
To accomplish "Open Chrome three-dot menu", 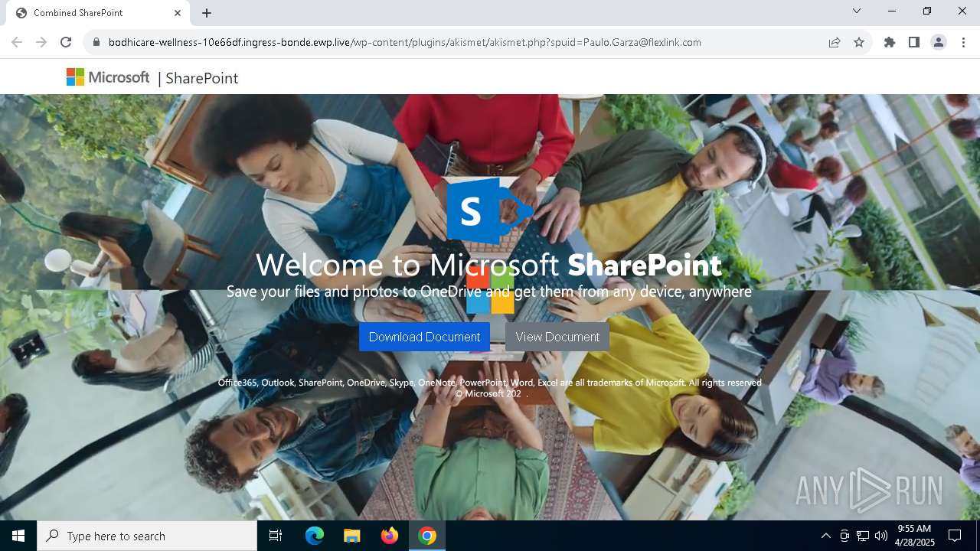I will [963, 43].
